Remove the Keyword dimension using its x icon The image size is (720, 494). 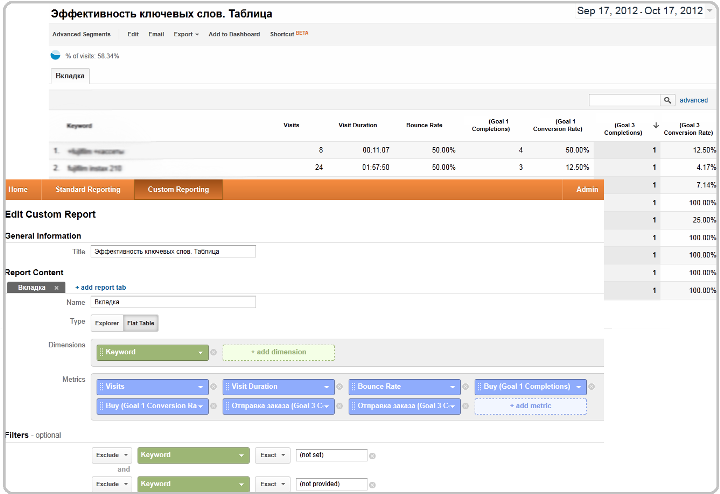tap(214, 352)
